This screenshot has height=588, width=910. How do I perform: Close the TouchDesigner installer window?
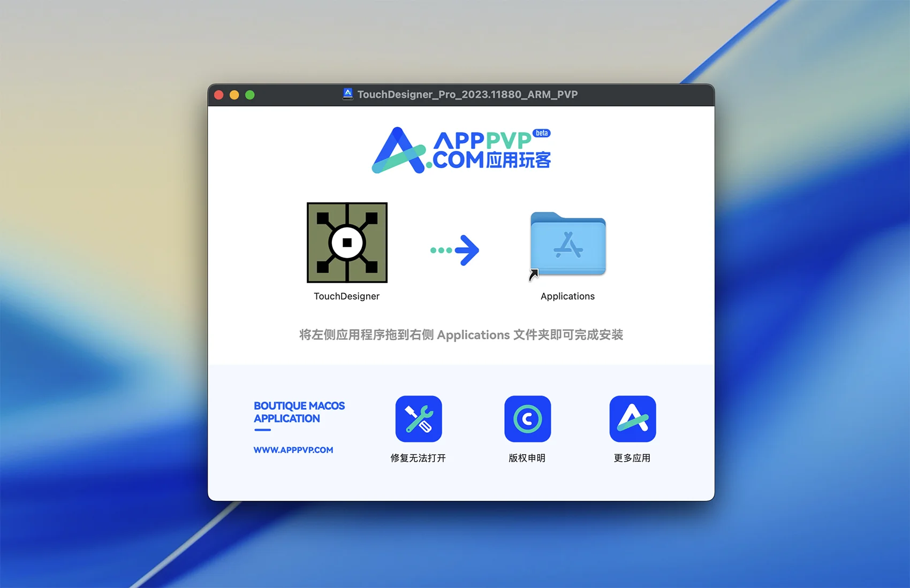pyautogui.click(x=219, y=95)
